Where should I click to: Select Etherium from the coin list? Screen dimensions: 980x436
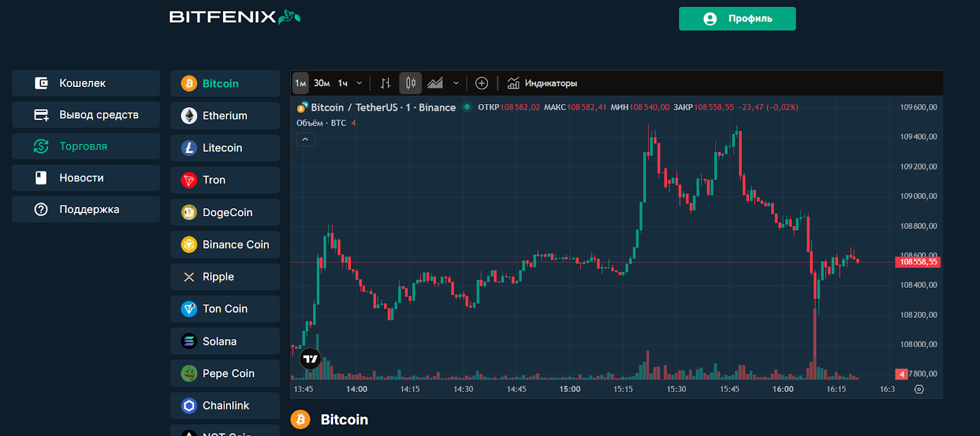[x=225, y=116]
